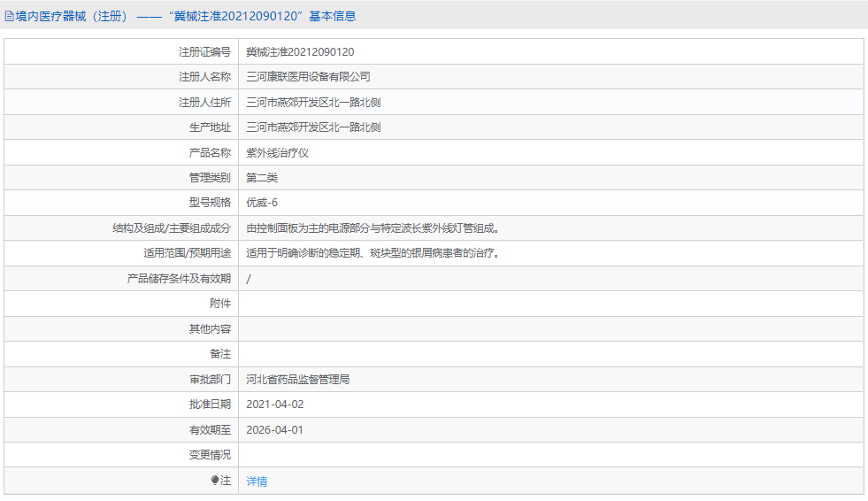Click the 生产地址 address value
Screen dimensions: 868x501
(313, 127)
